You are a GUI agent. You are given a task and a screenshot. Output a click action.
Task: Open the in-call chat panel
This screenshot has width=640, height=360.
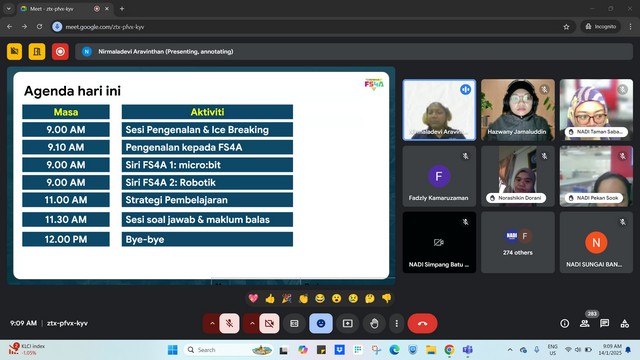pyautogui.click(x=604, y=323)
